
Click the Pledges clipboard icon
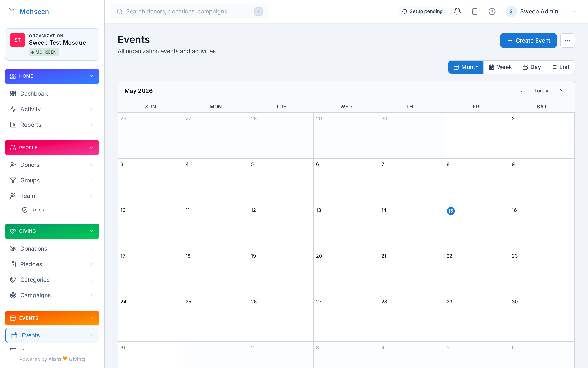tap(13, 264)
